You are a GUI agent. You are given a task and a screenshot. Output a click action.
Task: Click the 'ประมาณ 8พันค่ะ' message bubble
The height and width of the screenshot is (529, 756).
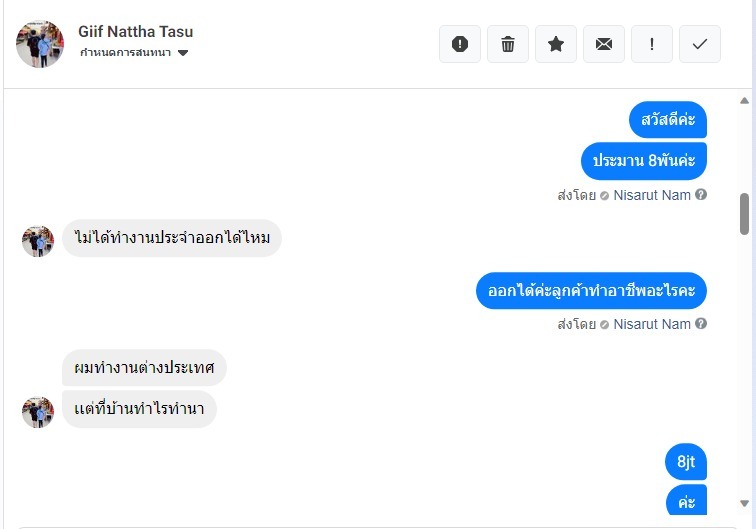(x=644, y=160)
